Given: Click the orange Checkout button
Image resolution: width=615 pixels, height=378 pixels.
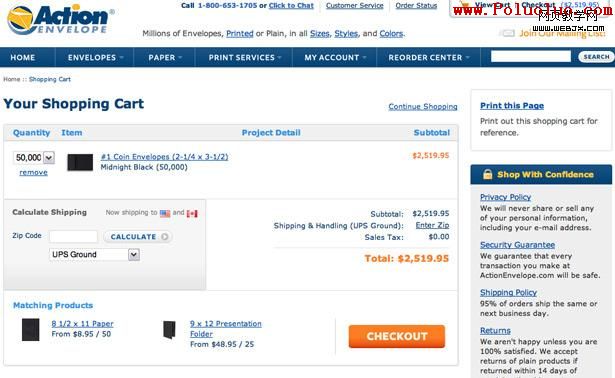Looking at the screenshot, I should [397, 336].
